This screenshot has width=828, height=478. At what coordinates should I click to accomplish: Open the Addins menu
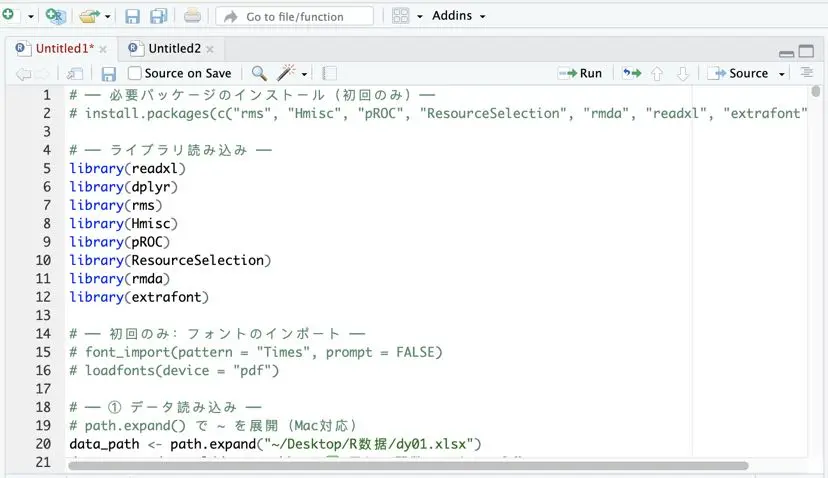pos(458,16)
